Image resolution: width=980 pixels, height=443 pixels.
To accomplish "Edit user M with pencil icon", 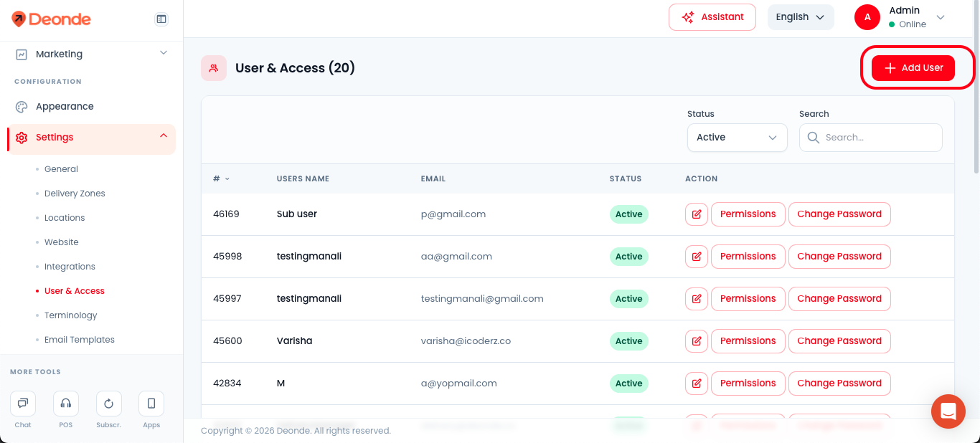I will pos(697,384).
